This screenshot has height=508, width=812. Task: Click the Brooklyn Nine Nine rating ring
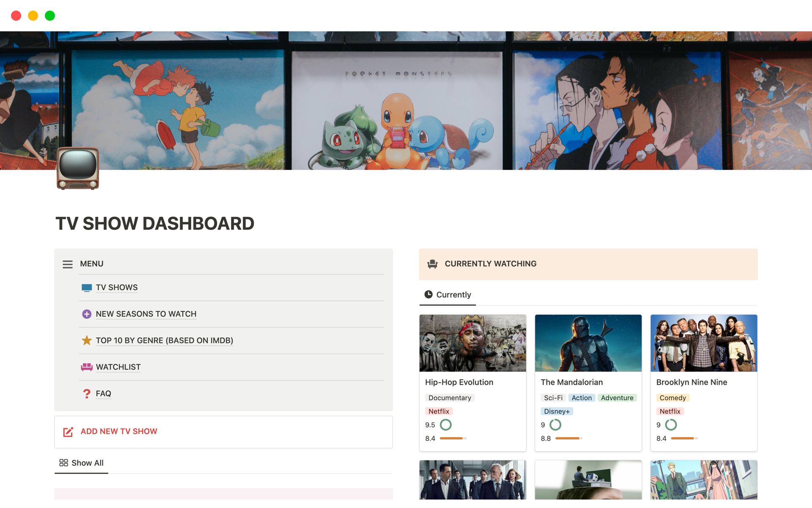pos(671,425)
